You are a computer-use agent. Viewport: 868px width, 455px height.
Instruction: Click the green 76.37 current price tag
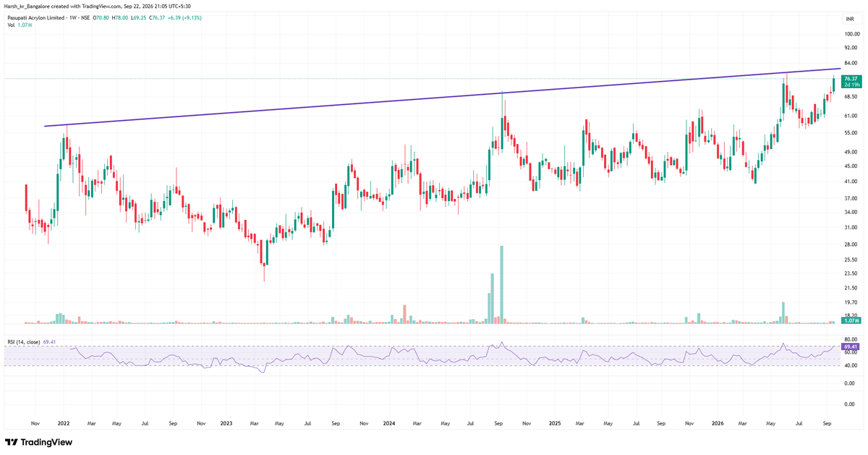[x=851, y=81]
